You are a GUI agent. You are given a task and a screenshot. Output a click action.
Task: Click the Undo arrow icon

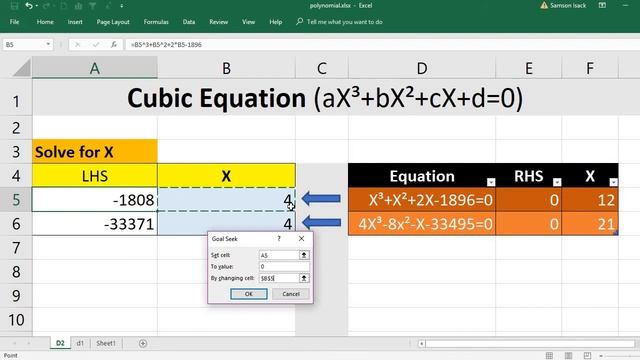28,6
